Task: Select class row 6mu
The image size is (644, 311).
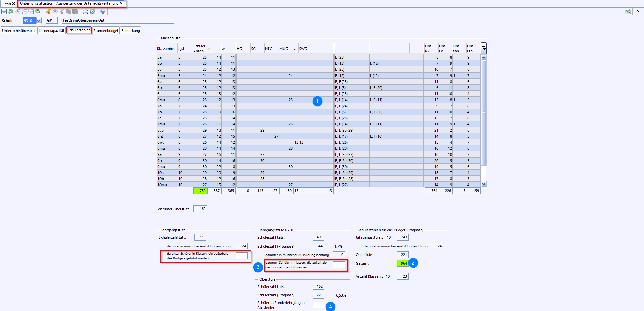Action: pos(319,100)
